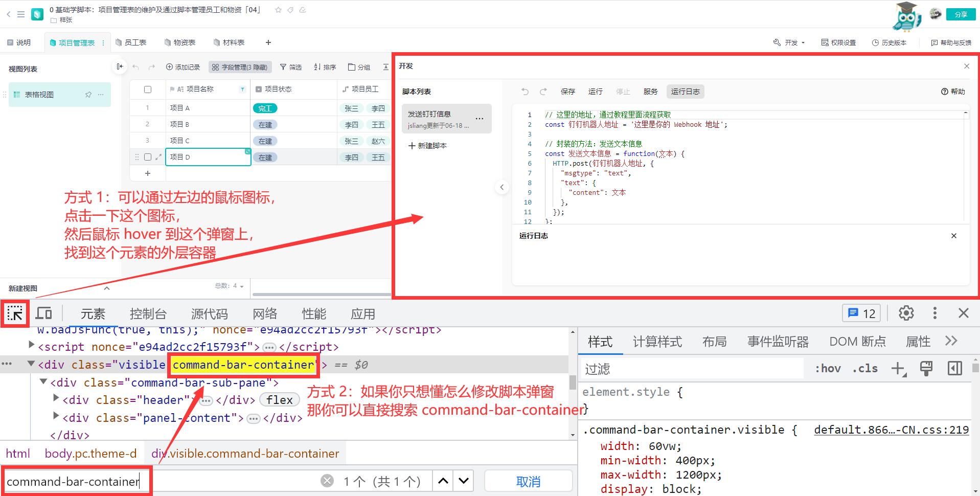Screen dimensions: 980x496
Task: Open the 计算样式 tab in styles pane
Action: pyautogui.click(x=657, y=342)
